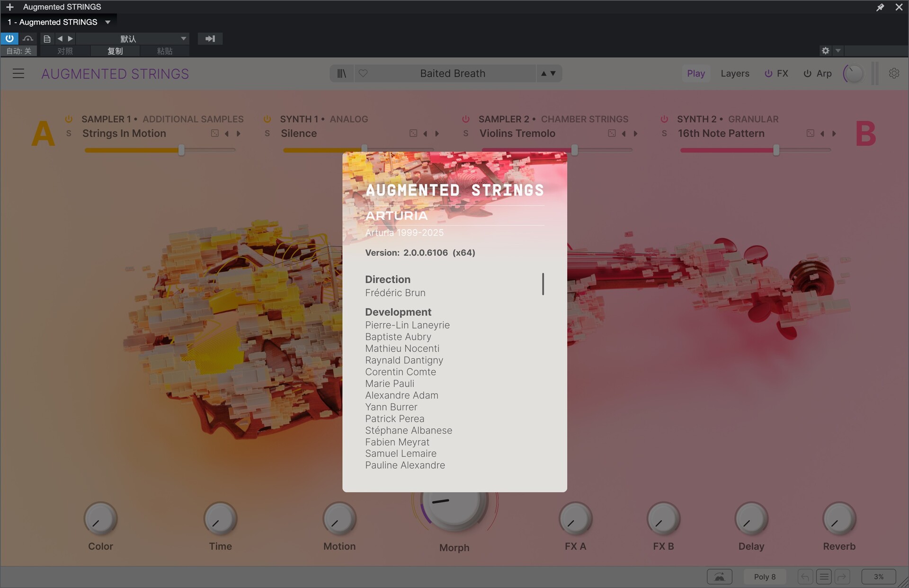Click 自动: 关 automation mode button
The width and height of the screenshot is (909, 588).
[x=19, y=51]
